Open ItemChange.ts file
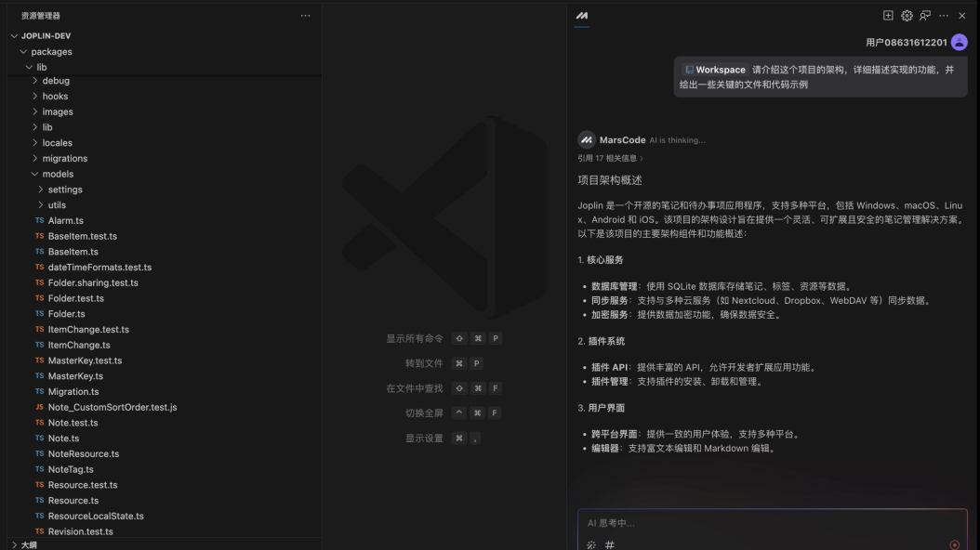The width and height of the screenshot is (980, 550). click(x=79, y=346)
